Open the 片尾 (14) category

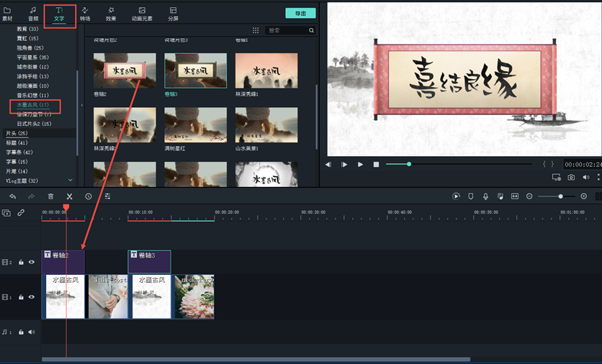[17, 171]
